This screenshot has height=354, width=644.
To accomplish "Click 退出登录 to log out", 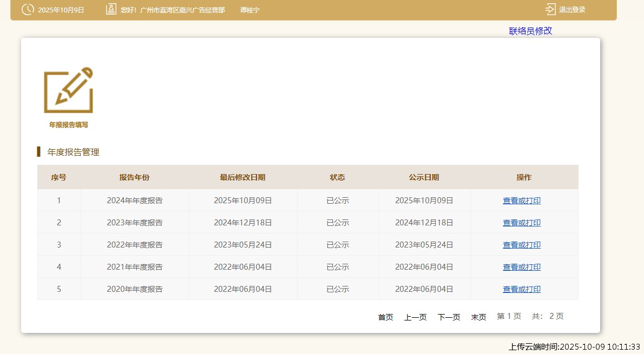I will (x=572, y=10).
